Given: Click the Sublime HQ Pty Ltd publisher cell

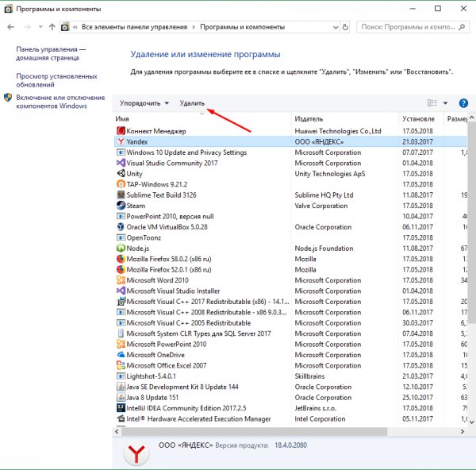Looking at the screenshot, I should point(324,195).
